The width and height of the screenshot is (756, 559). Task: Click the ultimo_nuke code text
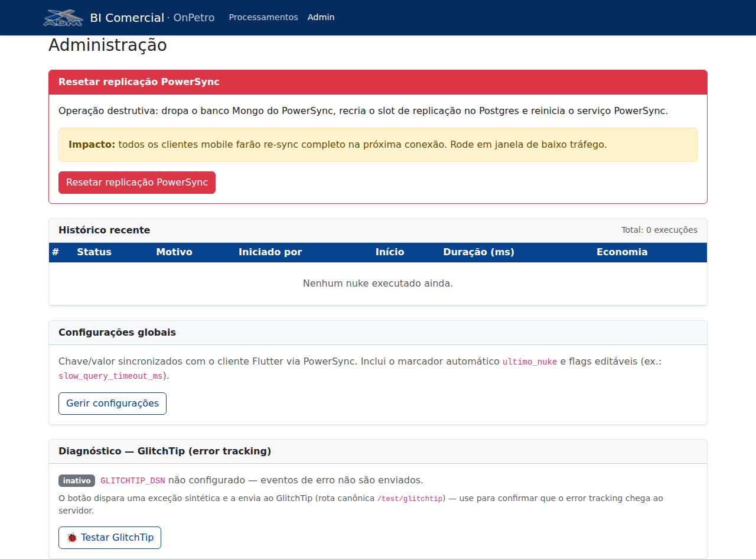tap(530, 362)
